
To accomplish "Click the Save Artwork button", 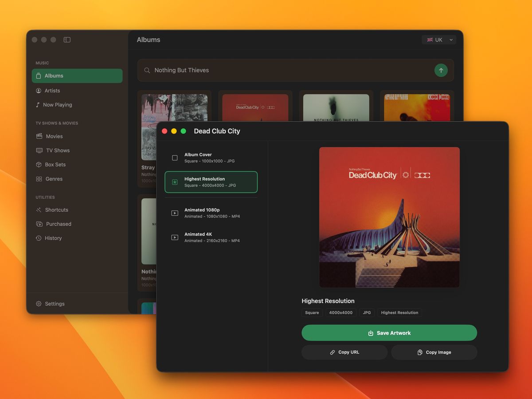I will point(389,333).
